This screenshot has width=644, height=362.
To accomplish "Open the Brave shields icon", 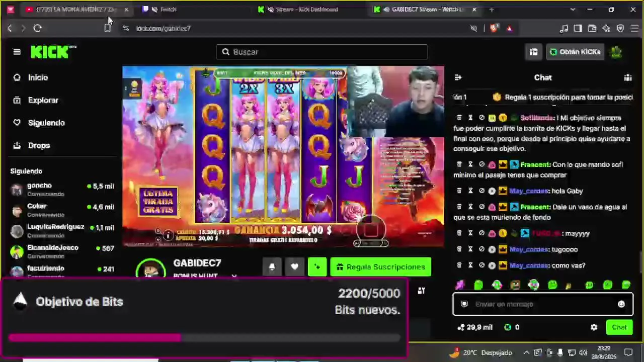I will [494, 28].
